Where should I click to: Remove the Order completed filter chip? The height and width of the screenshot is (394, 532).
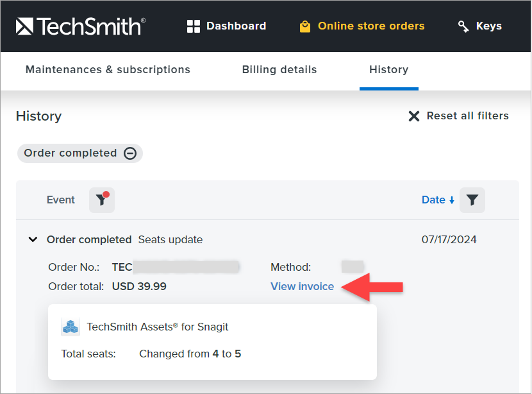tap(130, 153)
